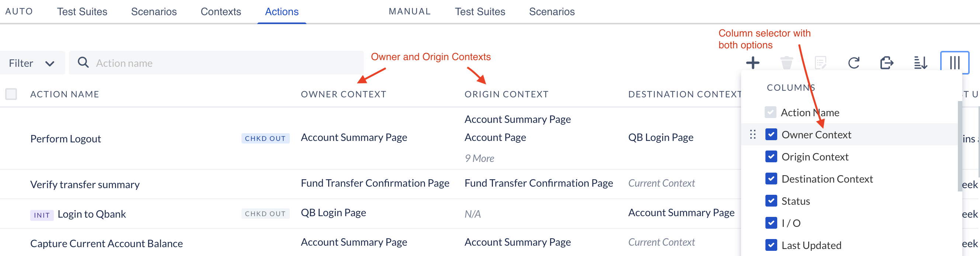Click the export actions icon

coord(887,63)
